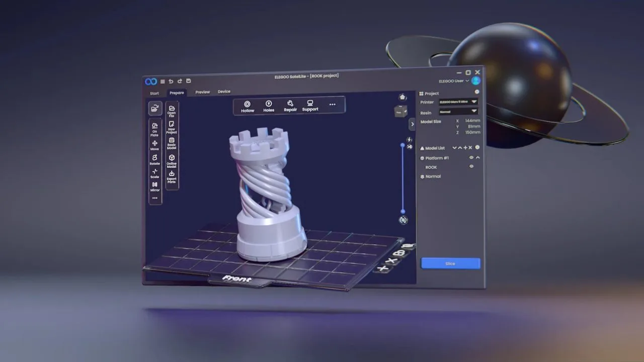Open the Resin dropdown

pyautogui.click(x=458, y=112)
